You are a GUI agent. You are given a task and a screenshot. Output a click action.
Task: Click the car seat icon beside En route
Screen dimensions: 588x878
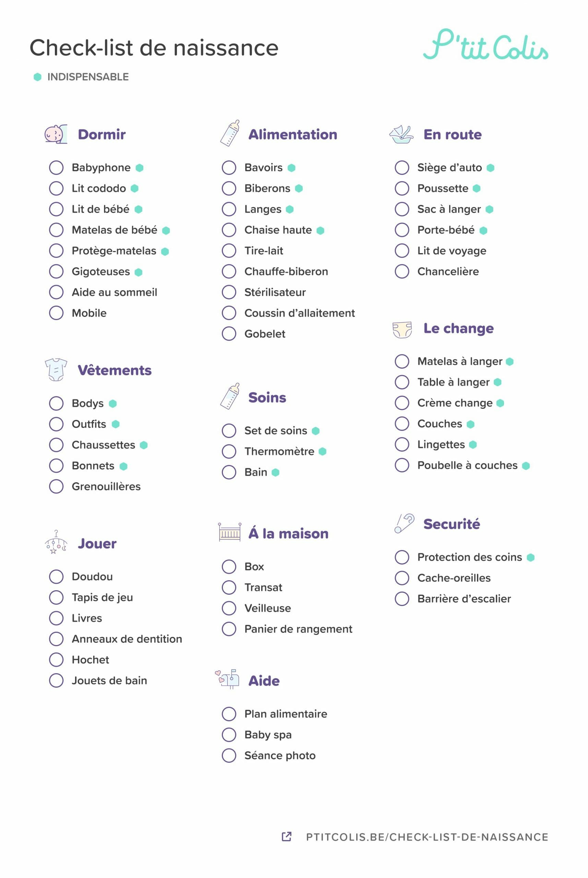401,134
